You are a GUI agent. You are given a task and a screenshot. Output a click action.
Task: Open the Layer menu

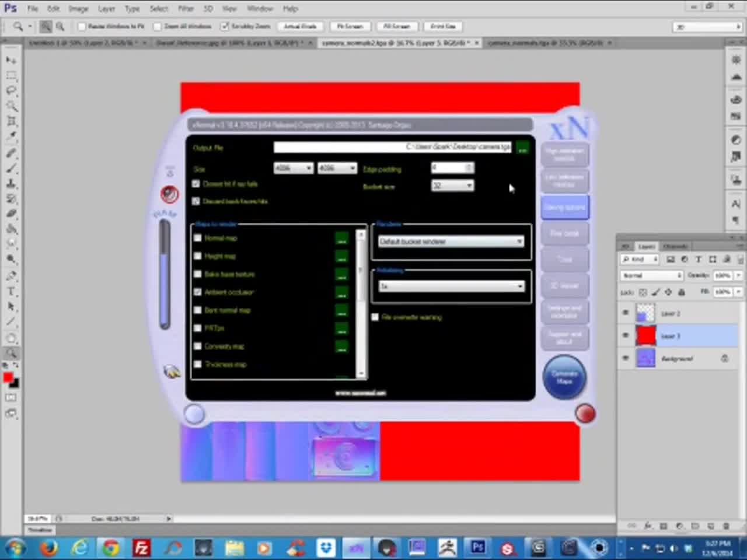point(106,9)
